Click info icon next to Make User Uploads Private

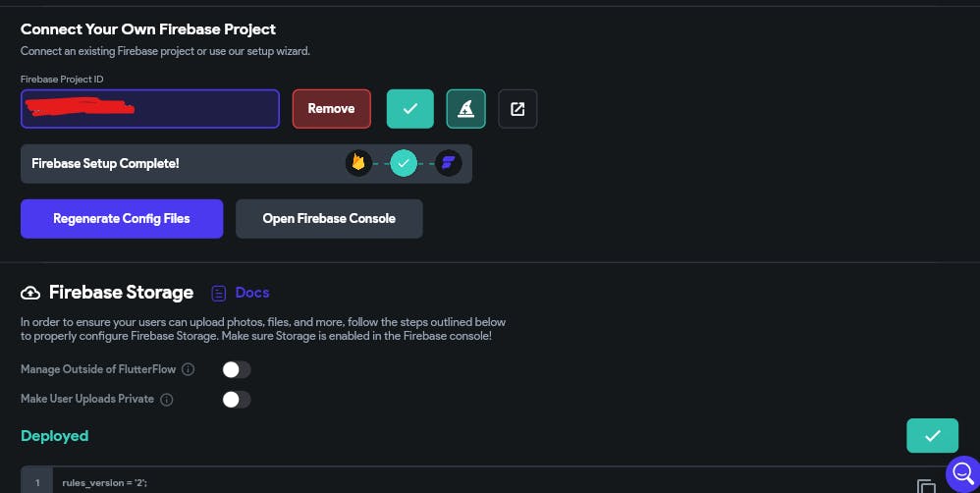pos(166,400)
